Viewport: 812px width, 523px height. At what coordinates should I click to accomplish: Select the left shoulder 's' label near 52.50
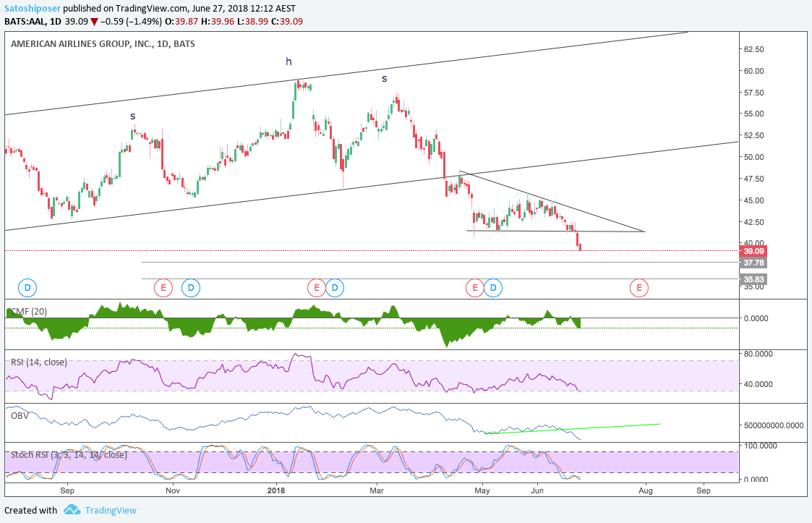point(133,116)
